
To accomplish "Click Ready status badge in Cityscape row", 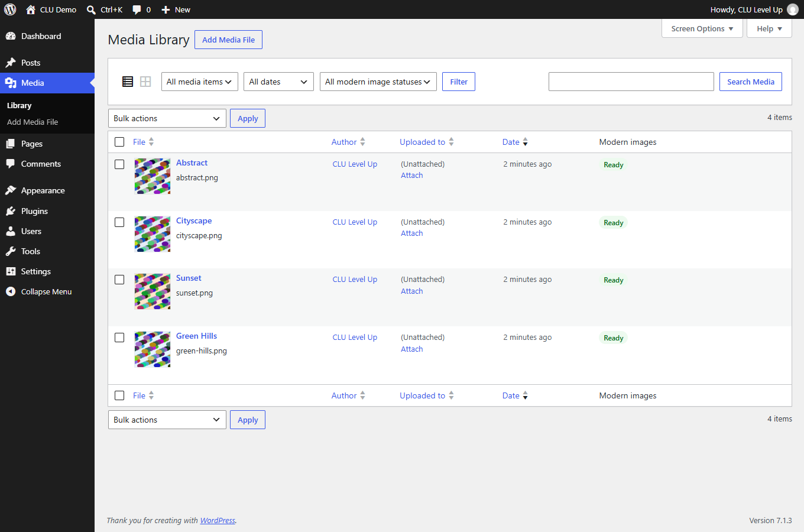I will pos(614,223).
